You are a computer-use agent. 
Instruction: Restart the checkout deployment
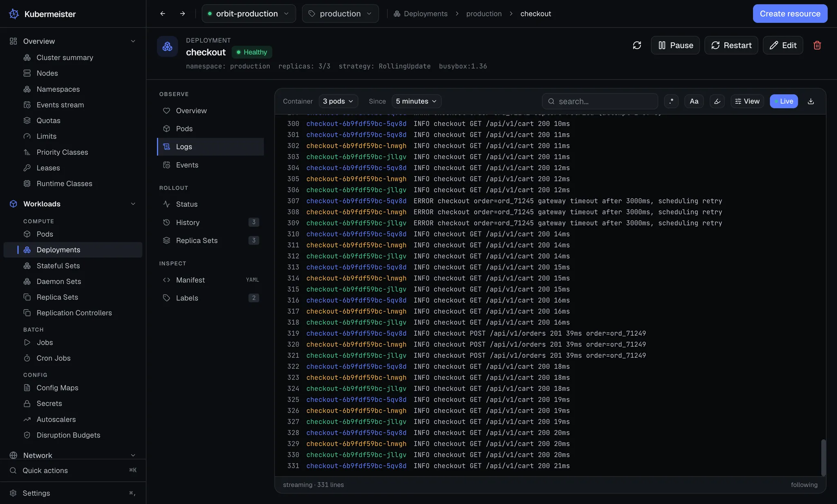tap(731, 45)
